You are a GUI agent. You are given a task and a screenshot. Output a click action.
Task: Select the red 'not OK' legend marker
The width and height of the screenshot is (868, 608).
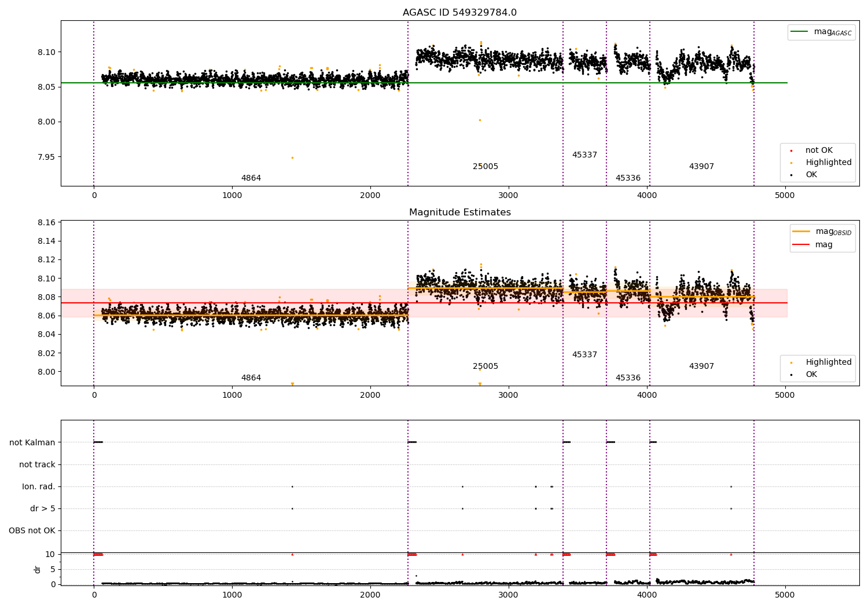pyautogui.click(x=791, y=151)
